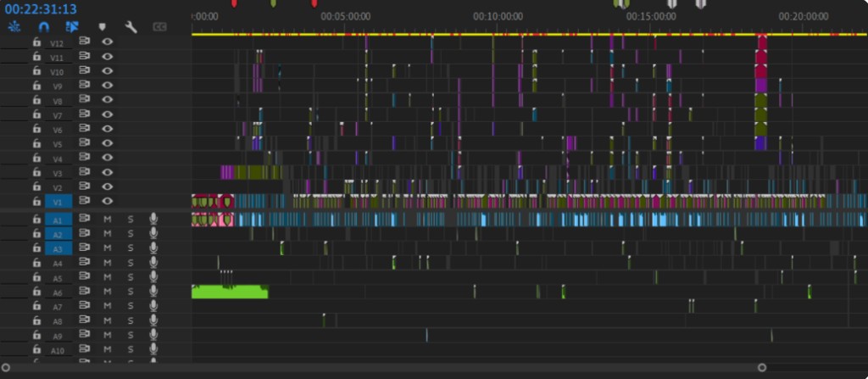The image size is (868, 379).
Task: Click the 00:05:00:00 label on ruler
Action: pos(346,17)
